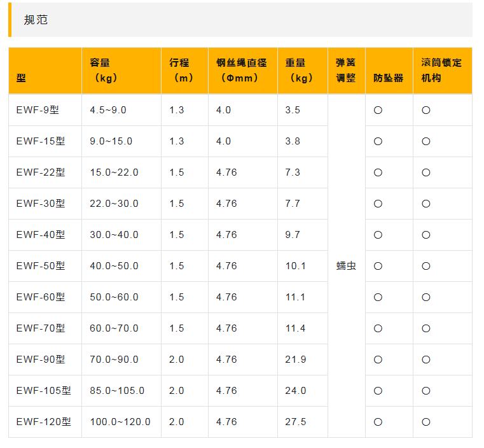The width and height of the screenshot is (484, 448).
Task: Click 防坠器 circle mark in EWF-22型 row
Action: [x=378, y=172]
